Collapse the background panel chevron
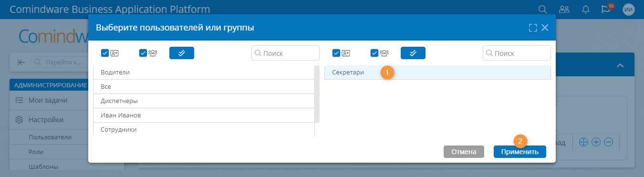 pyautogui.click(x=620, y=65)
